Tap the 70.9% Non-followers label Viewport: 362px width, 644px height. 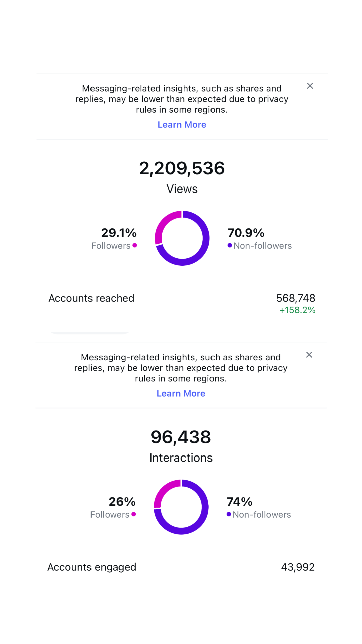(x=259, y=238)
